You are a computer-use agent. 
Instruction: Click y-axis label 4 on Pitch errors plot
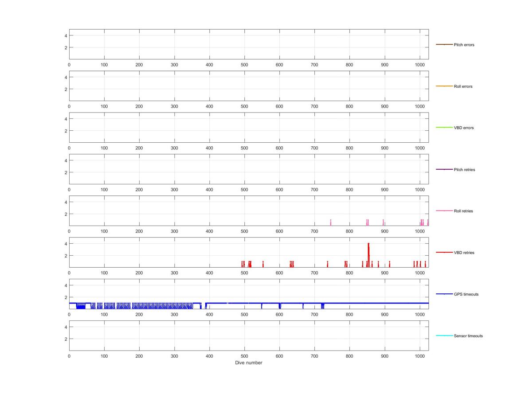(65, 35)
